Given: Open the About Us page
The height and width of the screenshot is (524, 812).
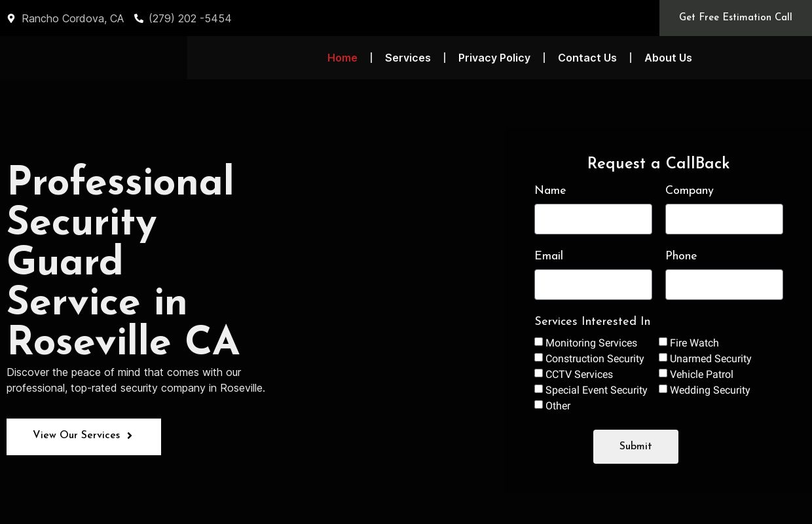Looking at the screenshot, I should [x=668, y=58].
